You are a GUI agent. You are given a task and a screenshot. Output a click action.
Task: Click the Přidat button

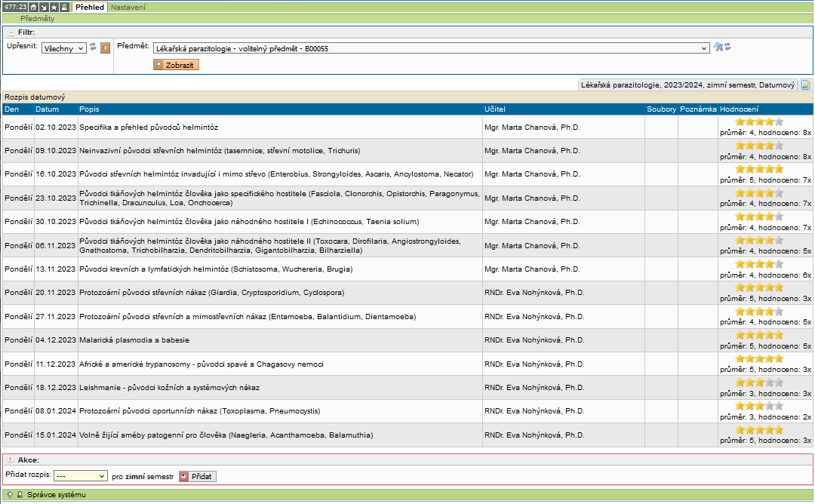pyautogui.click(x=198, y=476)
